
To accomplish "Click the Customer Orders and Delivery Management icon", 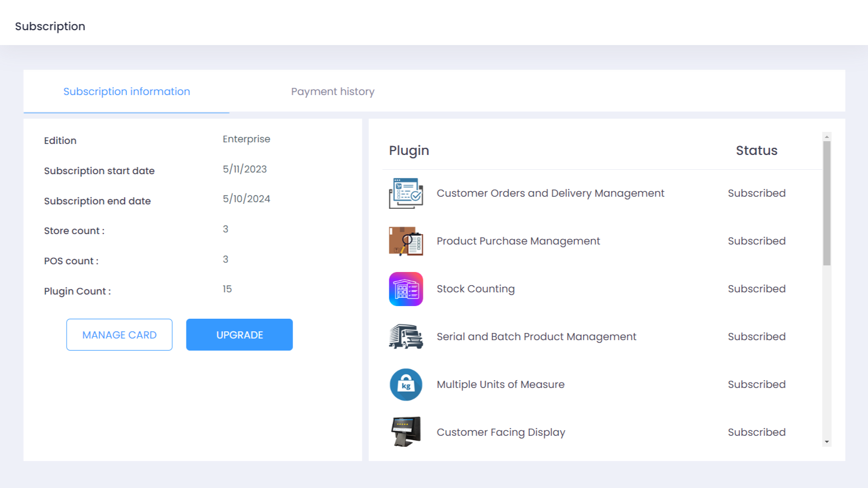I will 406,193.
